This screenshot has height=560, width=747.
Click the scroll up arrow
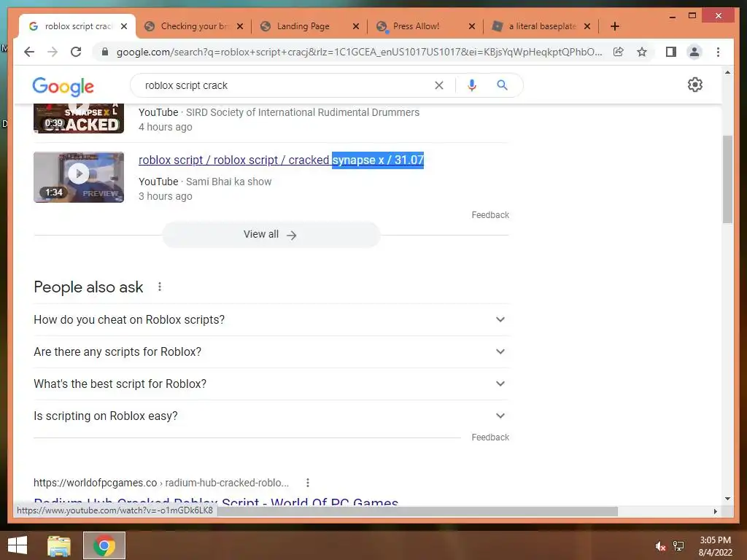tap(727, 72)
